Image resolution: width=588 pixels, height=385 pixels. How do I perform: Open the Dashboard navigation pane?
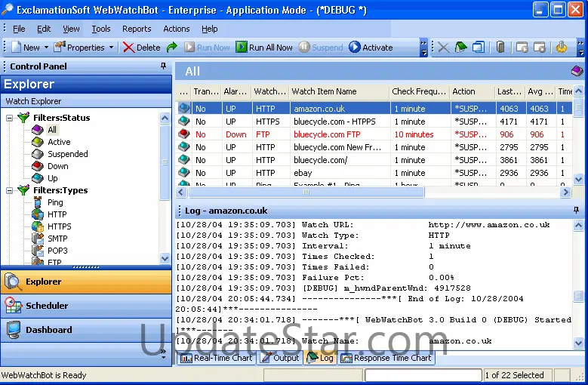tap(86, 330)
